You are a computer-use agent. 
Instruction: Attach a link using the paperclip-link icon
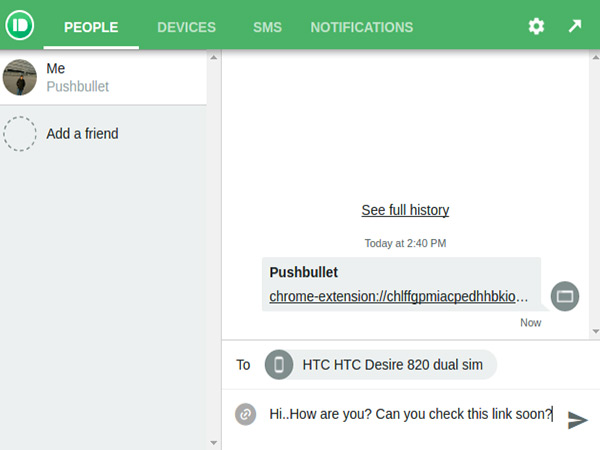tap(245, 414)
